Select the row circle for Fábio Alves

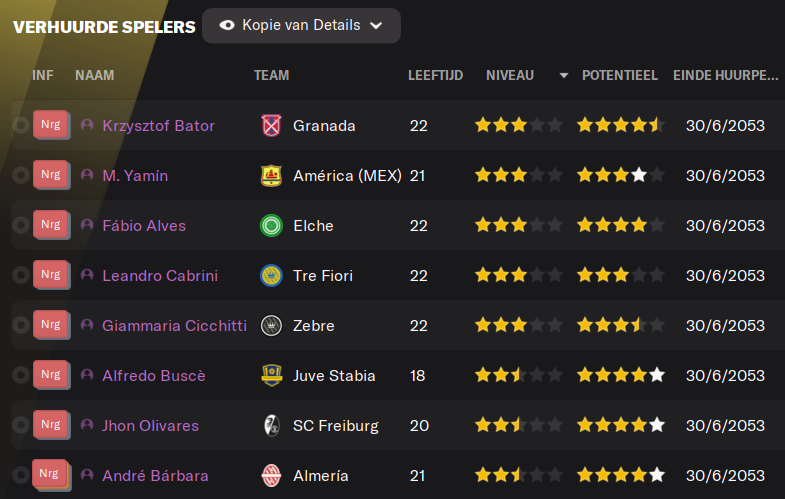21,225
